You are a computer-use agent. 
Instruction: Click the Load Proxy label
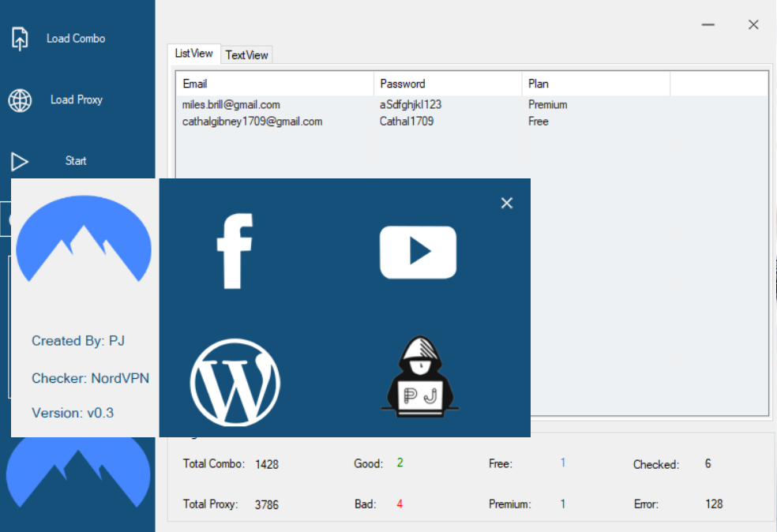[x=77, y=99]
